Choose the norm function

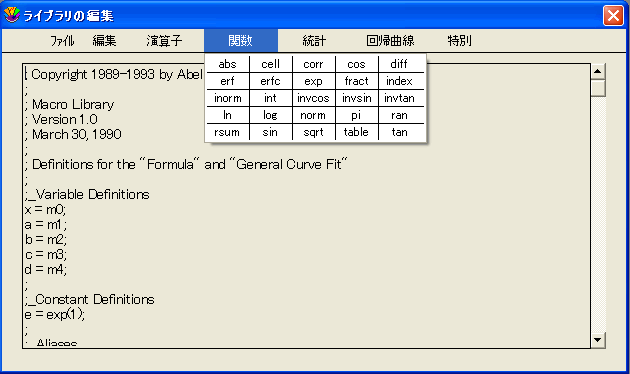coord(313,115)
